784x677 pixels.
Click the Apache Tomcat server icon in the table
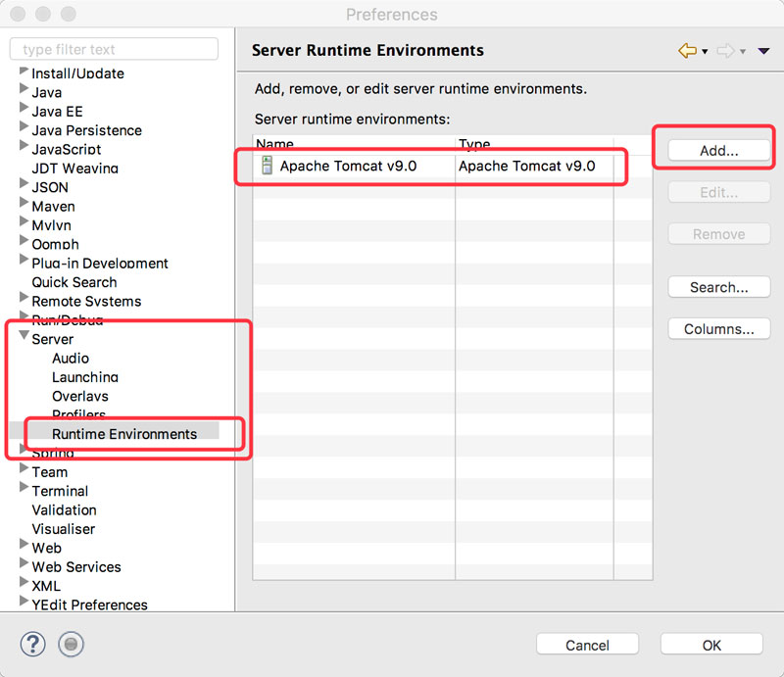[267, 166]
